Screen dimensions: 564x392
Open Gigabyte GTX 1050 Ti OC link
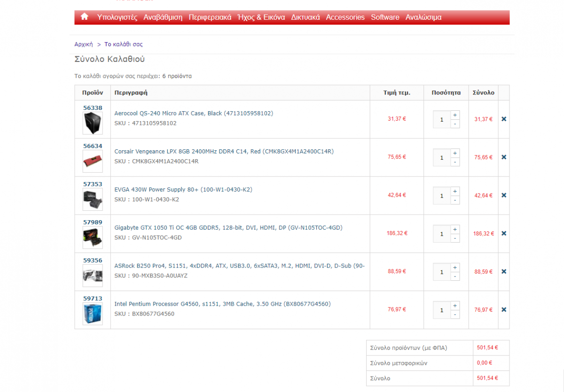tap(228, 227)
